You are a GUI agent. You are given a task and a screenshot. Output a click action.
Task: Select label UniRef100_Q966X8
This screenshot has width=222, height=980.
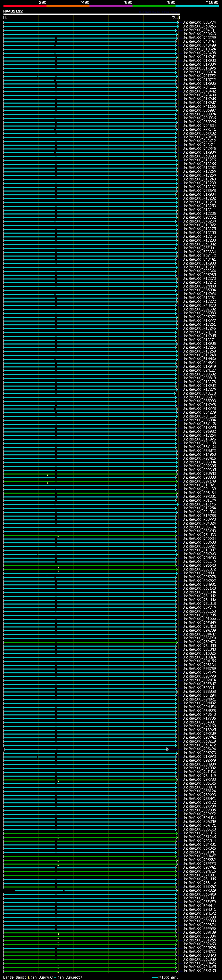click(x=199, y=565)
